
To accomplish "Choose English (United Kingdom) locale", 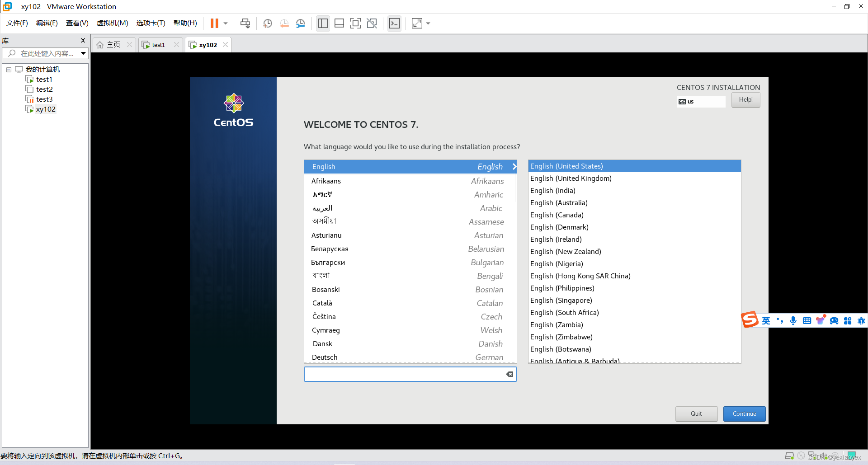I will tap(634, 178).
